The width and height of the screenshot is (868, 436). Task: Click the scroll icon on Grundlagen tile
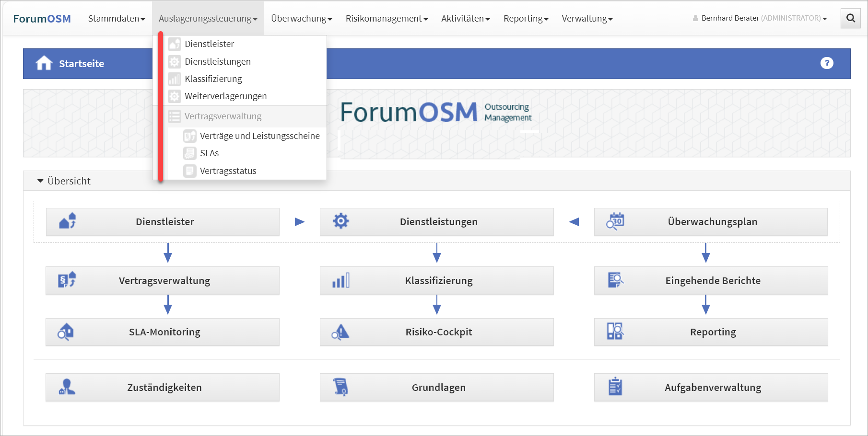tap(340, 387)
